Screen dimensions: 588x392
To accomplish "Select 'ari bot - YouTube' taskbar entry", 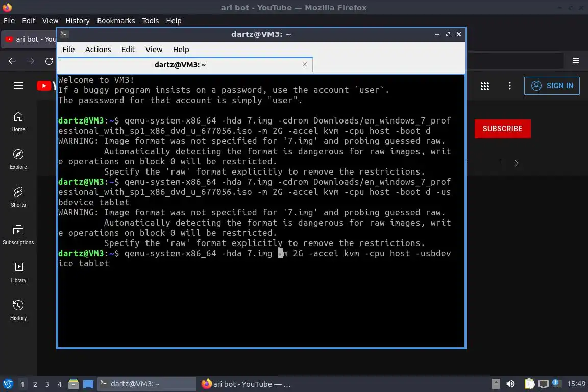I will point(247,384).
